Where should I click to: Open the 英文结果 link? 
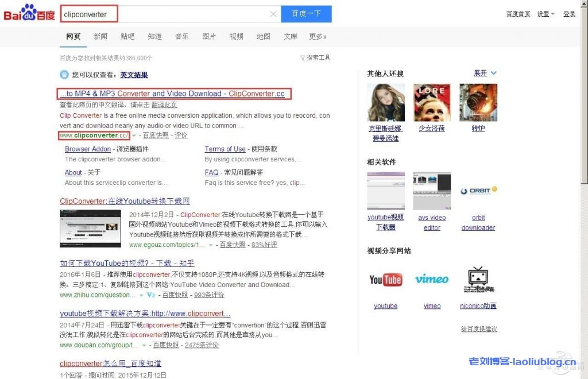click(x=134, y=75)
